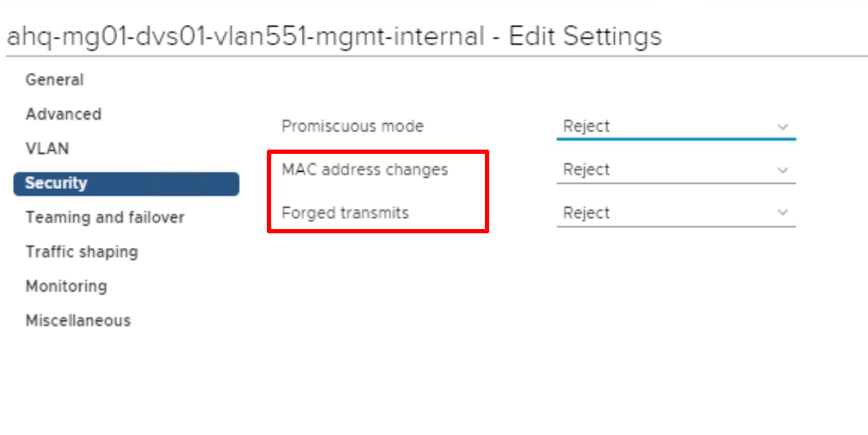This screenshot has height=435, width=868.
Task: Open the MAC address changes Reject combo box
Action: [x=676, y=170]
